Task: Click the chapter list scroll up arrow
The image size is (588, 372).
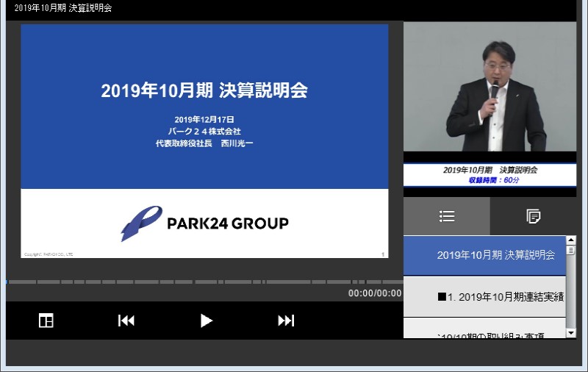Action: pos(571,240)
